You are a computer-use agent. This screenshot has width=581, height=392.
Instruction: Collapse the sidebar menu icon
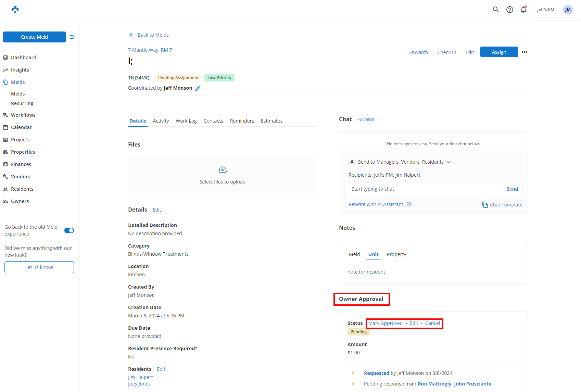tap(72, 37)
